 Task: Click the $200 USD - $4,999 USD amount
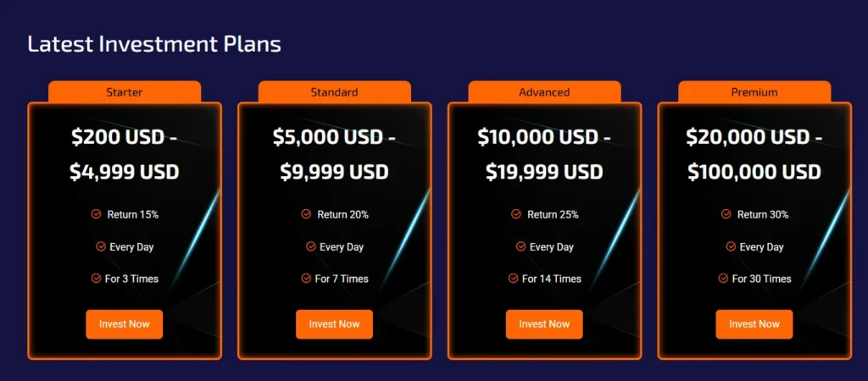tap(125, 154)
